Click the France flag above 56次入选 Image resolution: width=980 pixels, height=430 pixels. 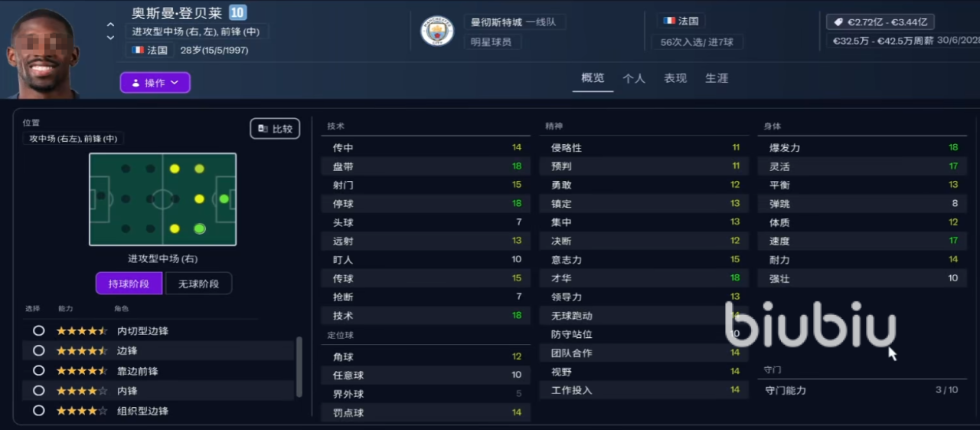point(669,21)
